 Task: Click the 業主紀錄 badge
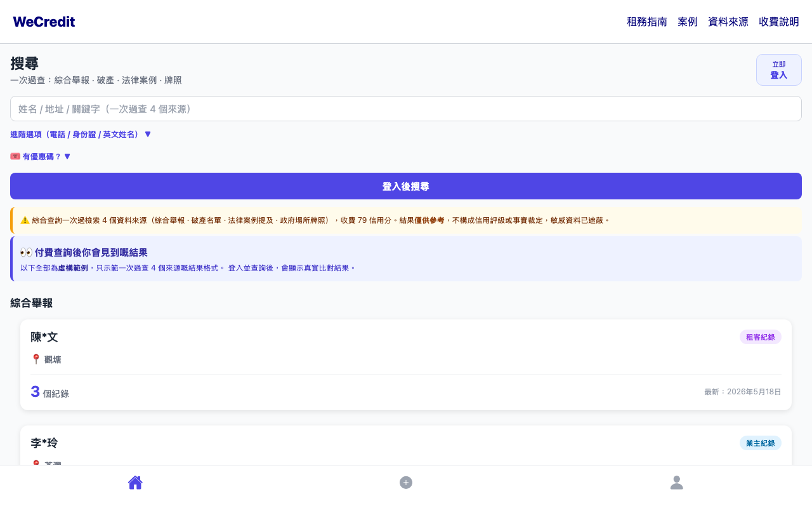(761, 443)
